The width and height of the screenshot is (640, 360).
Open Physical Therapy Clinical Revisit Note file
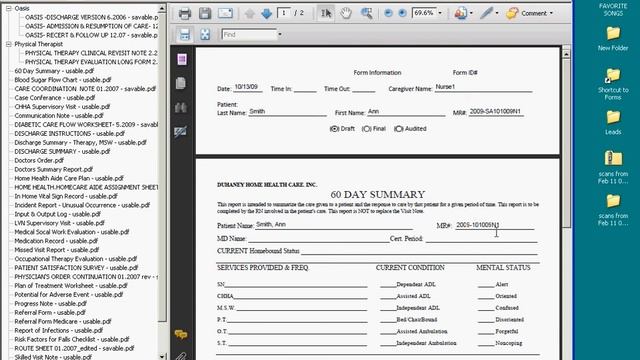(91, 53)
